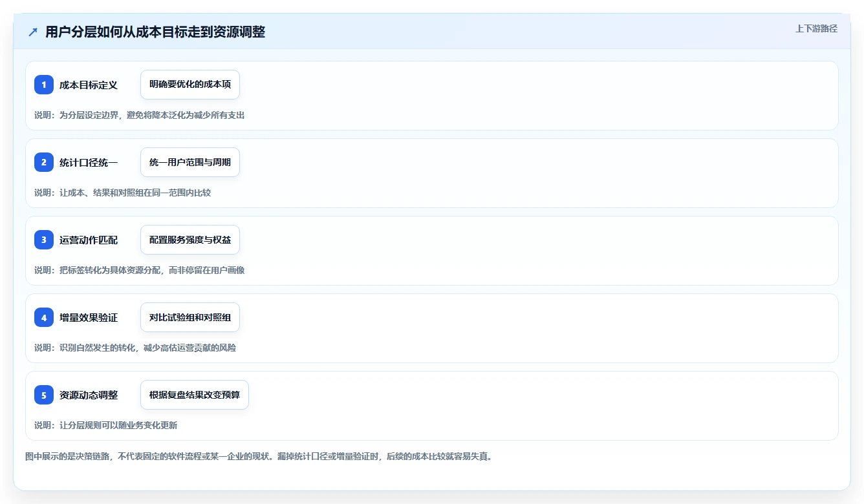The width and height of the screenshot is (864, 504).
Task: Click step number 5 badge
Action: 44,395
